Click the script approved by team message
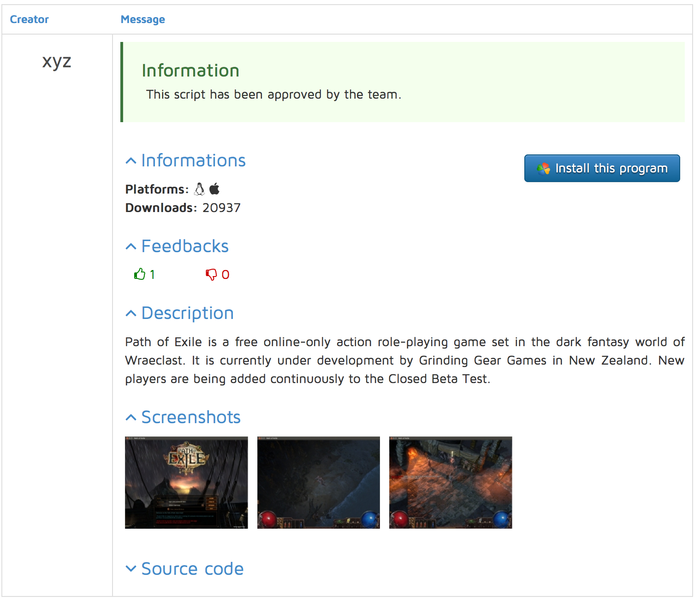The image size is (700, 602). pos(273,94)
